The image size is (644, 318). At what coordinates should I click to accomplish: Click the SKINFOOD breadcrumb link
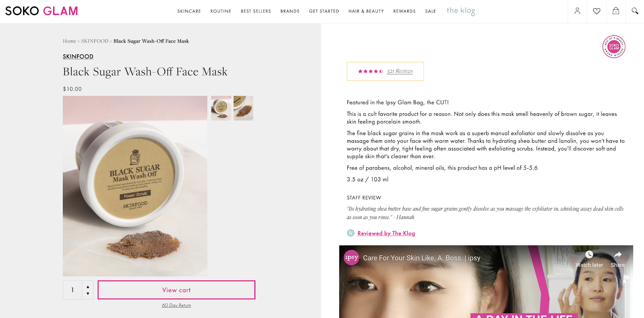(x=95, y=41)
